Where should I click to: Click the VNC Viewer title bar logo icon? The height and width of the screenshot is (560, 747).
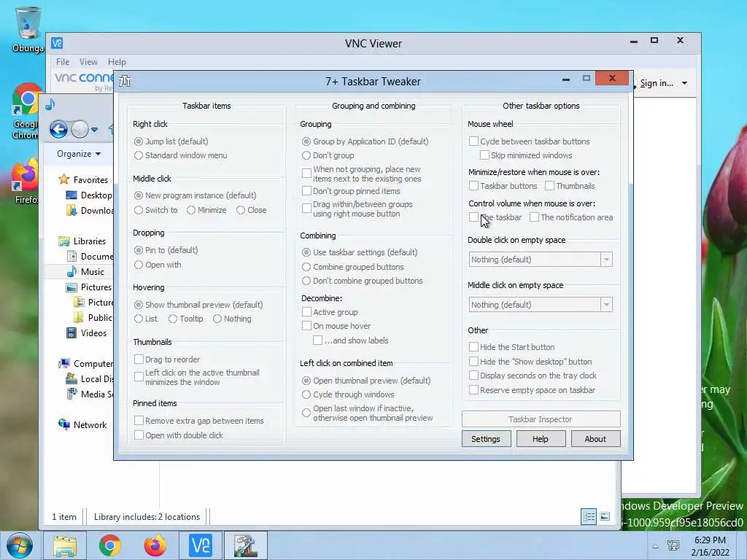tap(57, 43)
